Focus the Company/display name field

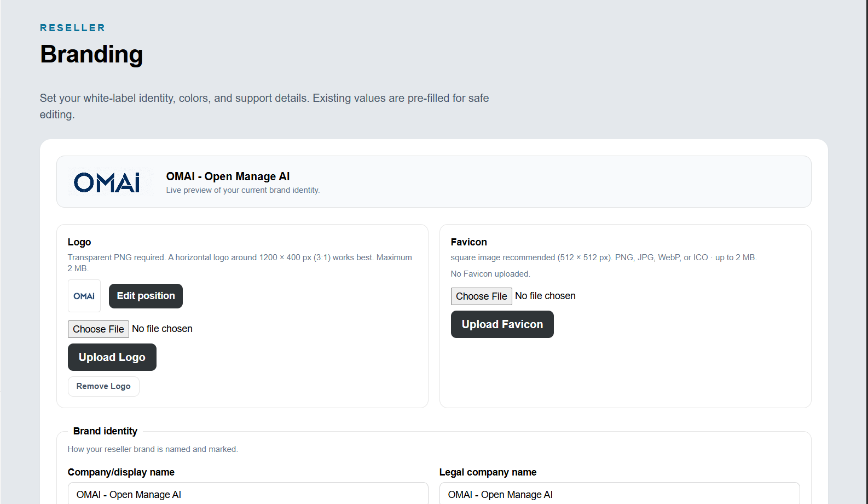[x=248, y=493]
